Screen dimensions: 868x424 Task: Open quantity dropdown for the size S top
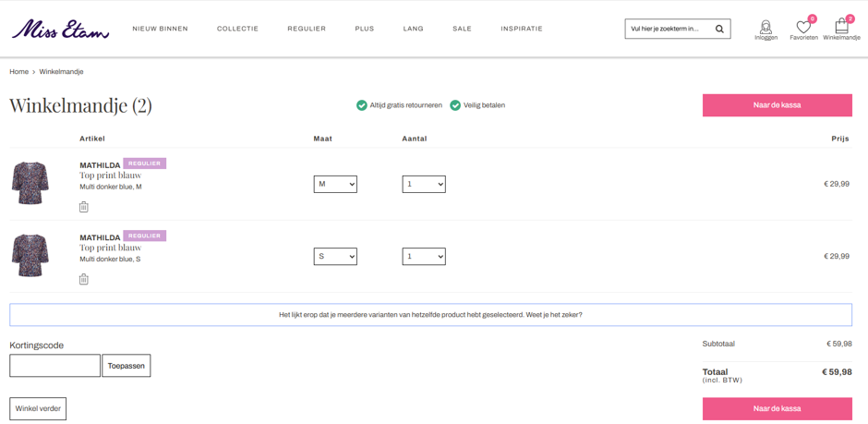click(424, 256)
